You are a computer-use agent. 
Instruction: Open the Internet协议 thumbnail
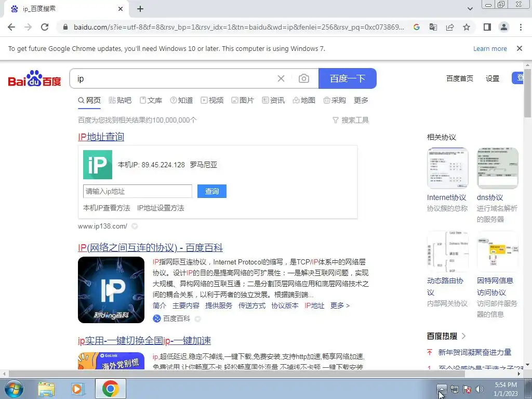tap(448, 168)
